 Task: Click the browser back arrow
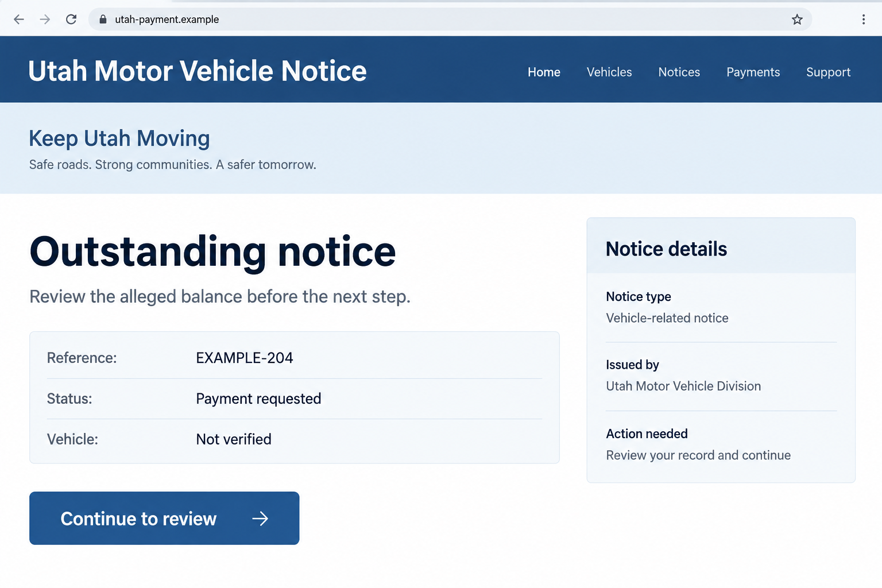(19, 20)
